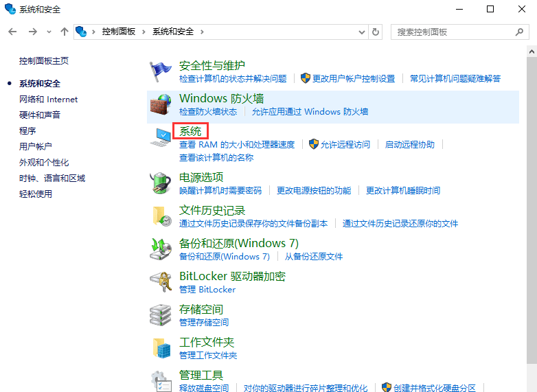Click 唤醒计算机时需要密码 link

[220, 190]
